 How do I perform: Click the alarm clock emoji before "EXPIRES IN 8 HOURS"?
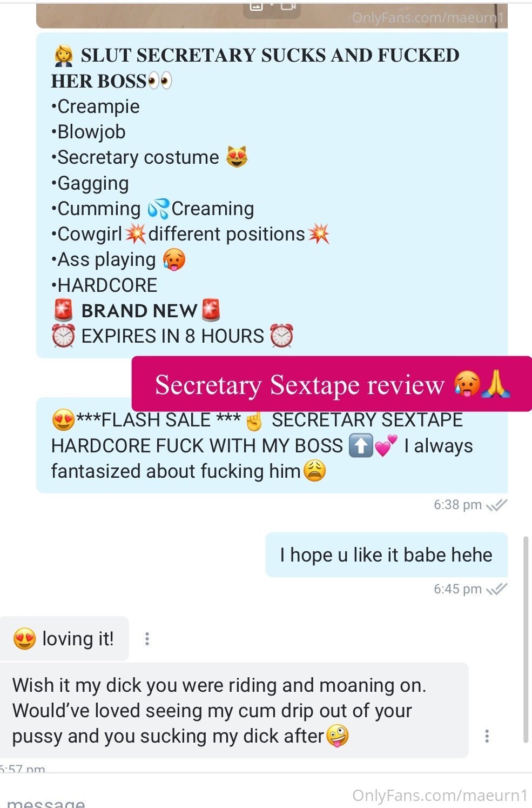[63, 336]
